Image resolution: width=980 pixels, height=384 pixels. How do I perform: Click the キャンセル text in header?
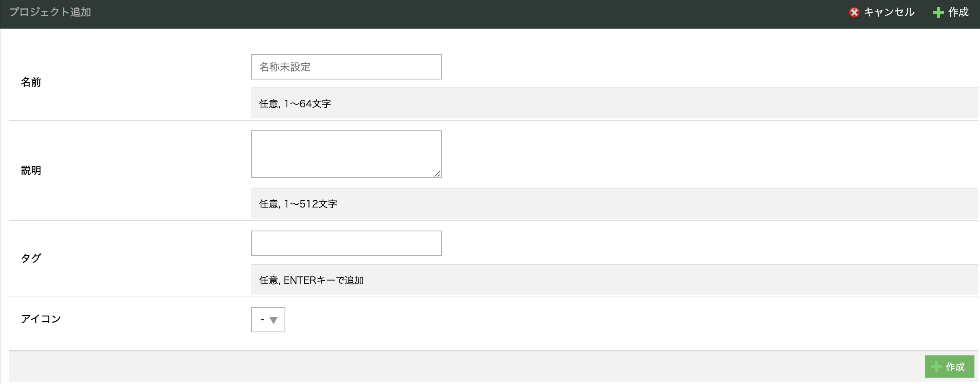coord(889,12)
